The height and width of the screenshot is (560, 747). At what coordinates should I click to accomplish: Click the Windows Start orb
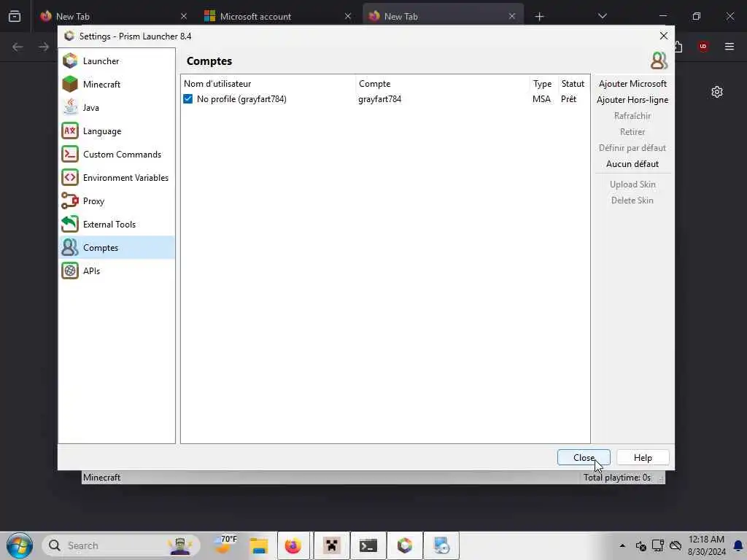click(20, 545)
